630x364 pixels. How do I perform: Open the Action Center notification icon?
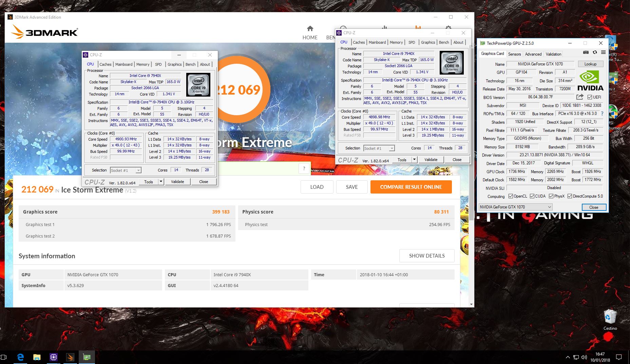pyautogui.click(x=619, y=357)
